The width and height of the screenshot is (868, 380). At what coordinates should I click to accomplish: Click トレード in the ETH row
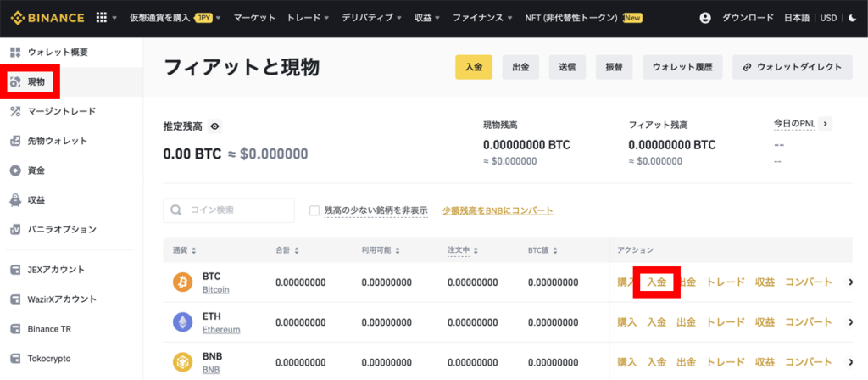(726, 321)
